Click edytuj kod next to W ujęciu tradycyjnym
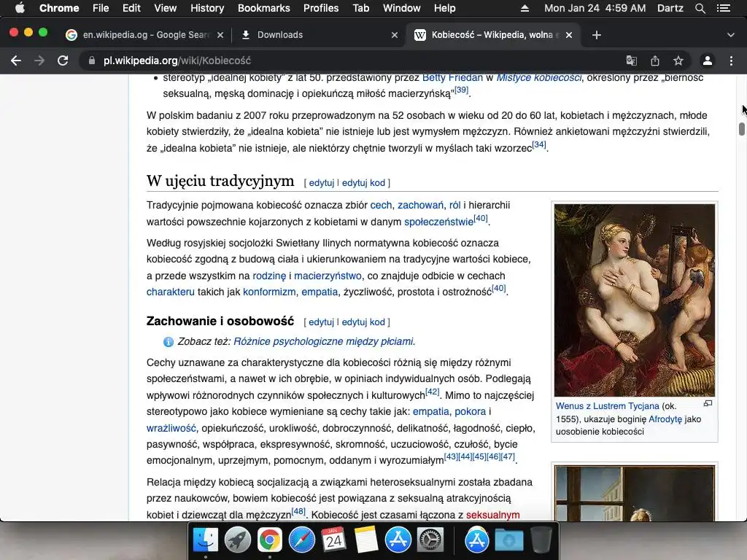Screen dimensions: 747x560 coord(363,183)
